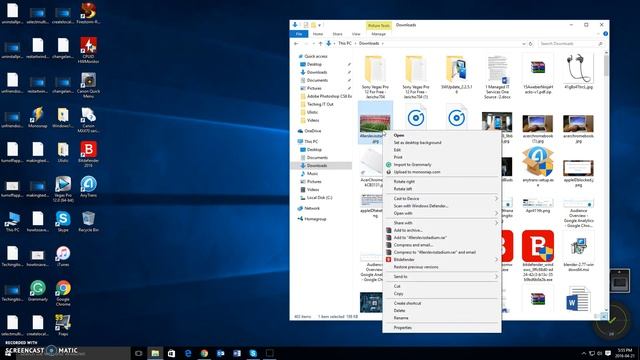The height and width of the screenshot is (360, 640).
Task: Select Local Disk (C:) in navigation pane
Action: [319, 198]
